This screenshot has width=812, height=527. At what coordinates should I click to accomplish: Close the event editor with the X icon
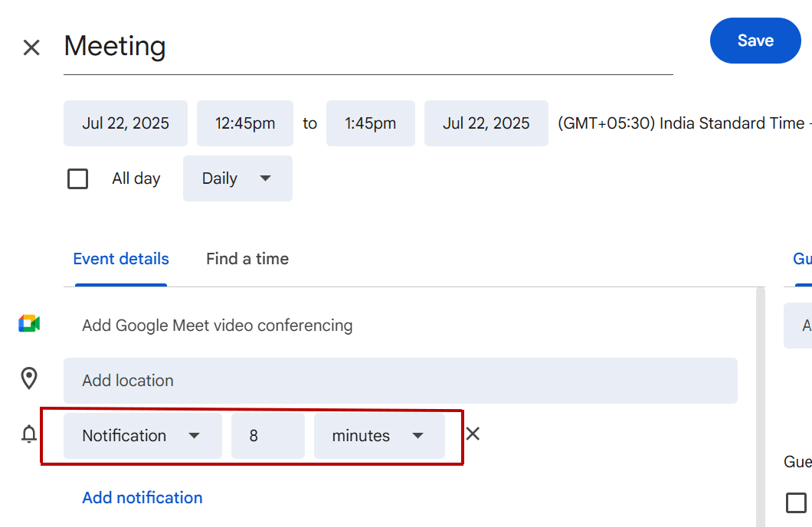click(x=31, y=47)
